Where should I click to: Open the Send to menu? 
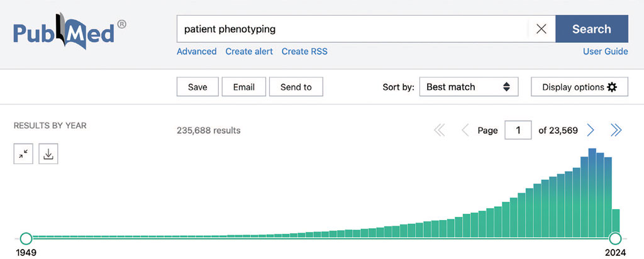(x=296, y=87)
